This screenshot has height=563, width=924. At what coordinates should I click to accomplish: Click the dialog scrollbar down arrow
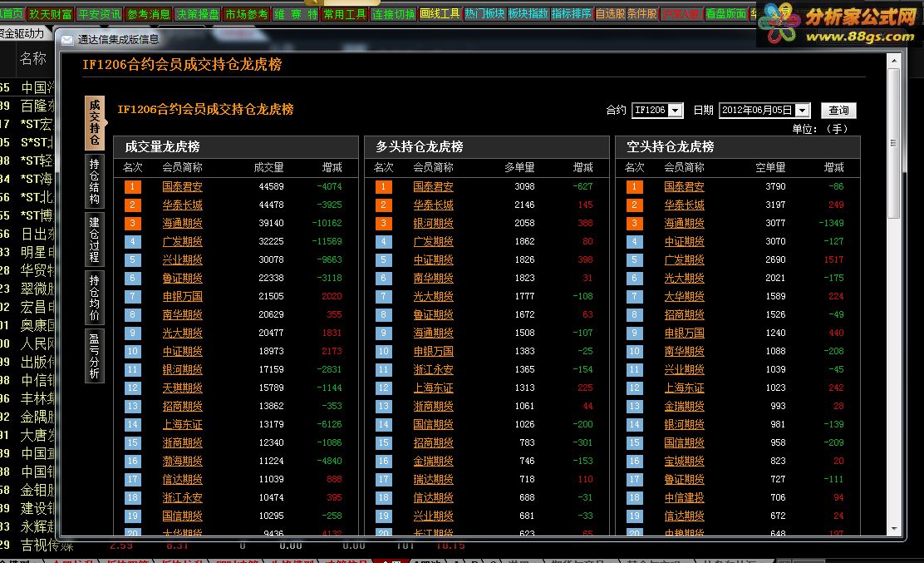pyautogui.click(x=894, y=529)
